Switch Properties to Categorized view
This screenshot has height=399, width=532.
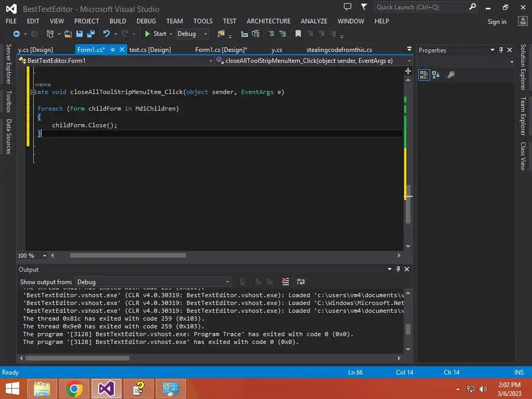tap(424, 75)
